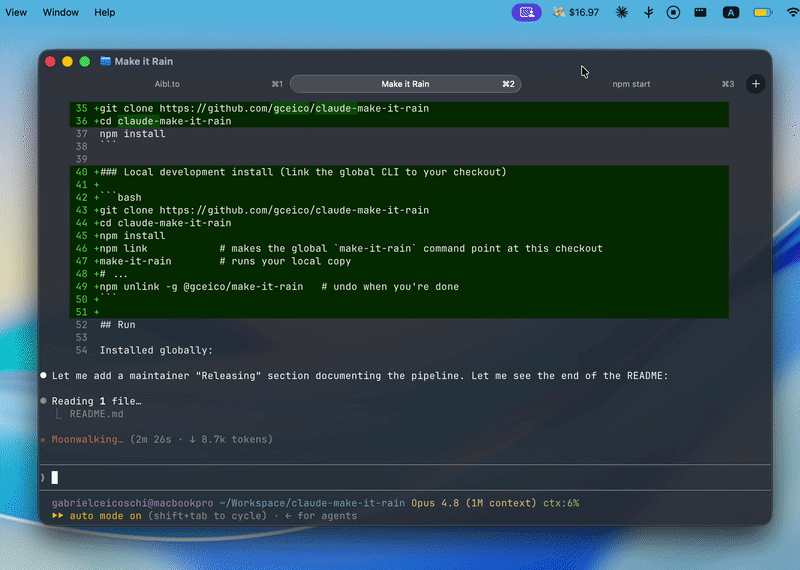Click the 'Moonwalking…' progress status text
The width and height of the screenshot is (800, 570).
(87, 439)
